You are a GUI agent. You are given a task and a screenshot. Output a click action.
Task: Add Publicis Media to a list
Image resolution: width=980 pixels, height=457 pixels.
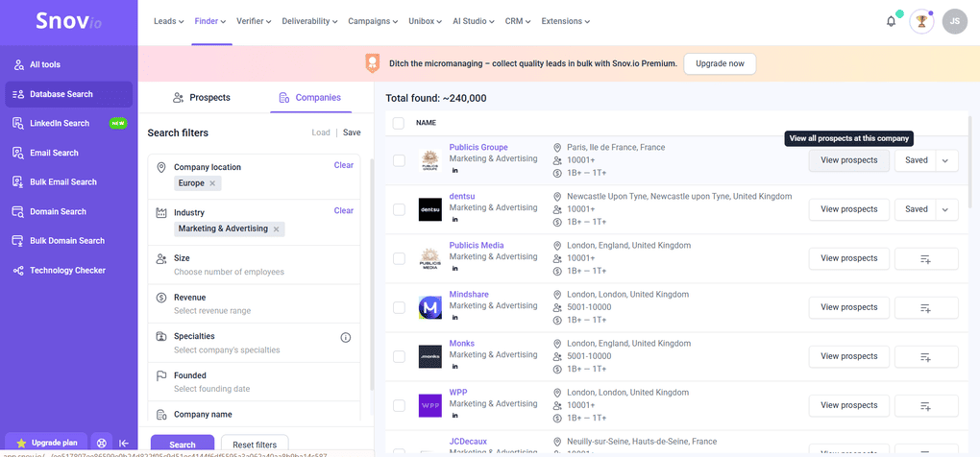(x=926, y=258)
